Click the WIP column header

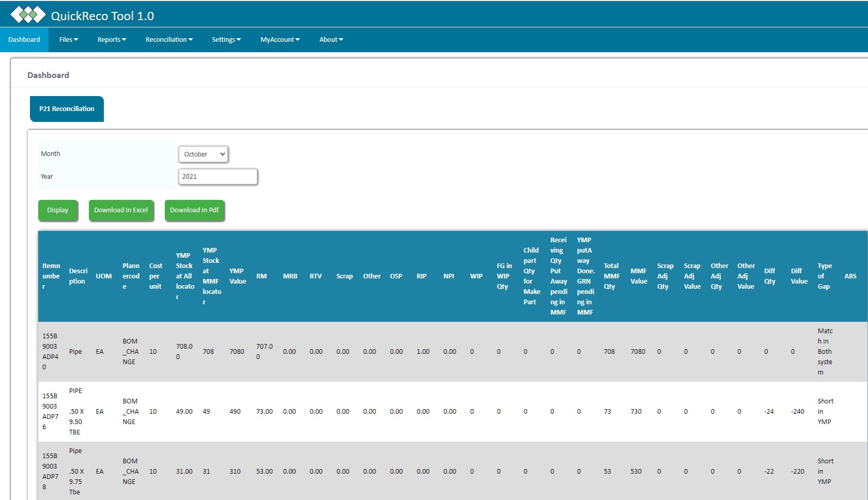coord(476,276)
